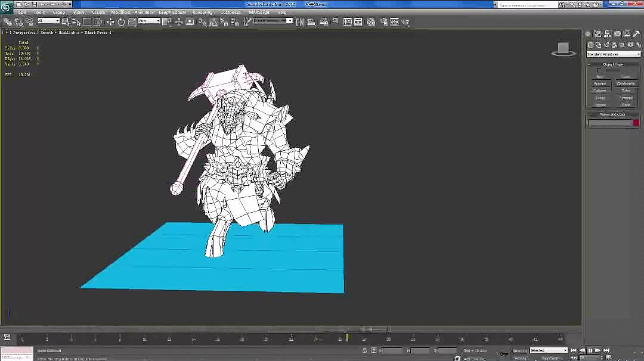This screenshot has height=361, width=644.
Task: Open the Create menu
Action: [x=98, y=13]
